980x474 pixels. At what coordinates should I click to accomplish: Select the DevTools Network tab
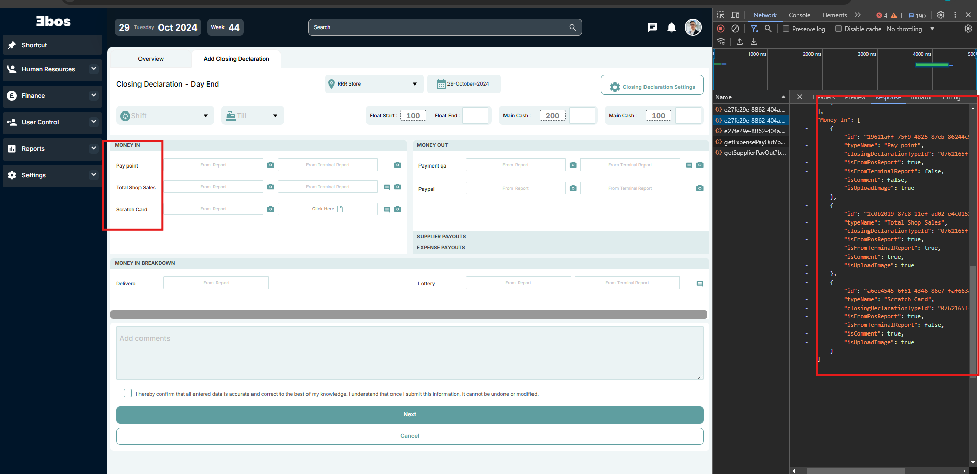765,15
